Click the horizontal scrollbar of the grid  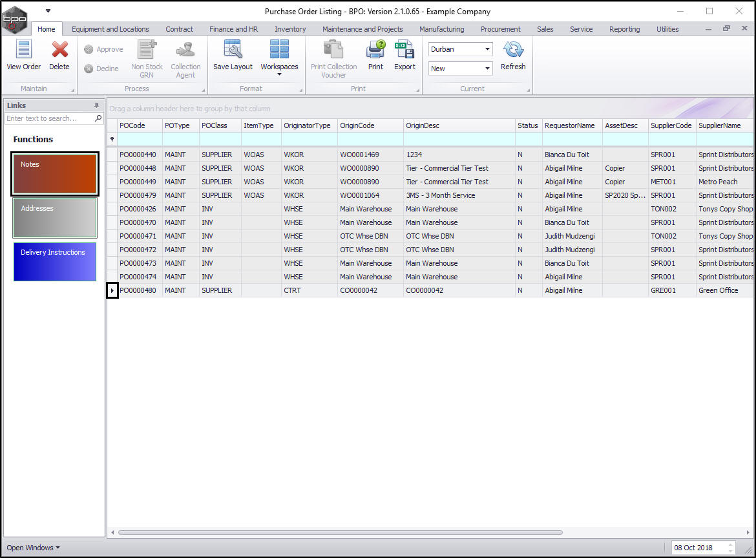pos(340,533)
